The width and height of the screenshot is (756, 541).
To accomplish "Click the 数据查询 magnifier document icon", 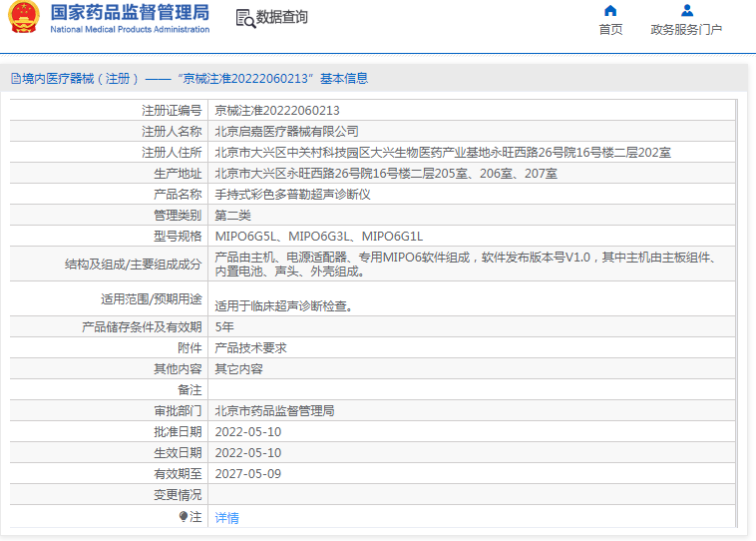I will pos(244,18).
